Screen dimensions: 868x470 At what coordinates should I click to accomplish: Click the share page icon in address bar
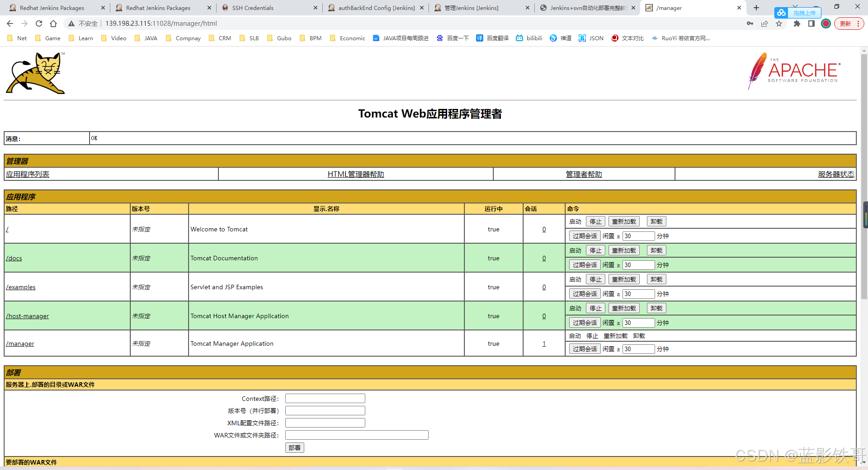[764, 23]
